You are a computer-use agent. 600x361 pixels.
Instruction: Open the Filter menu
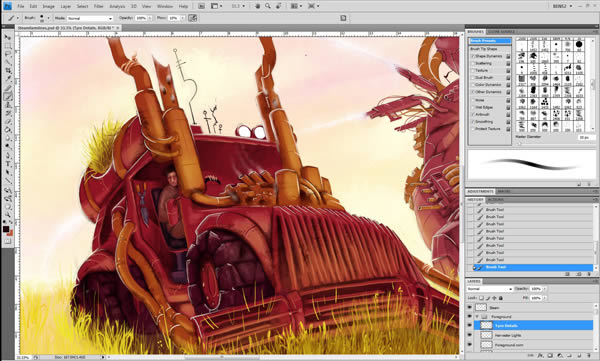[98, 7]
